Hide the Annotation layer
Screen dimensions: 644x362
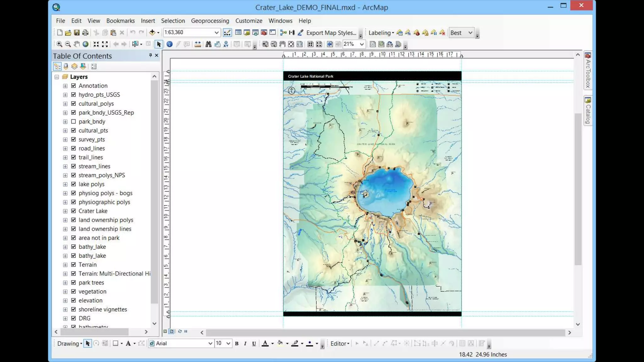tap(74, 86)
